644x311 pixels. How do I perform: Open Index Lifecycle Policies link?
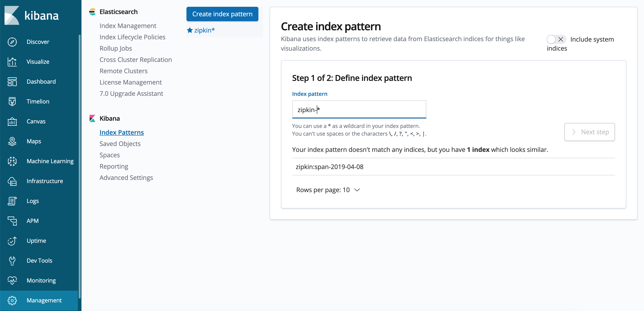tap(133, 37)
